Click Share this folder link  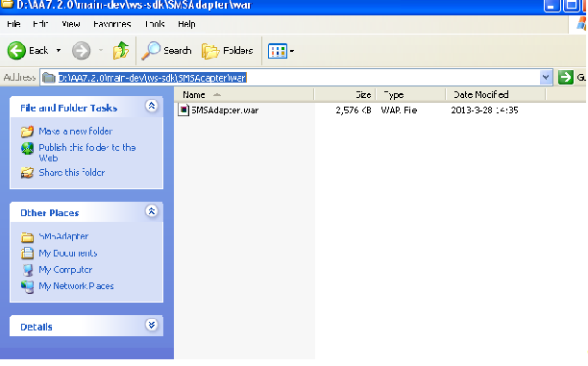[x=72, y=173]
